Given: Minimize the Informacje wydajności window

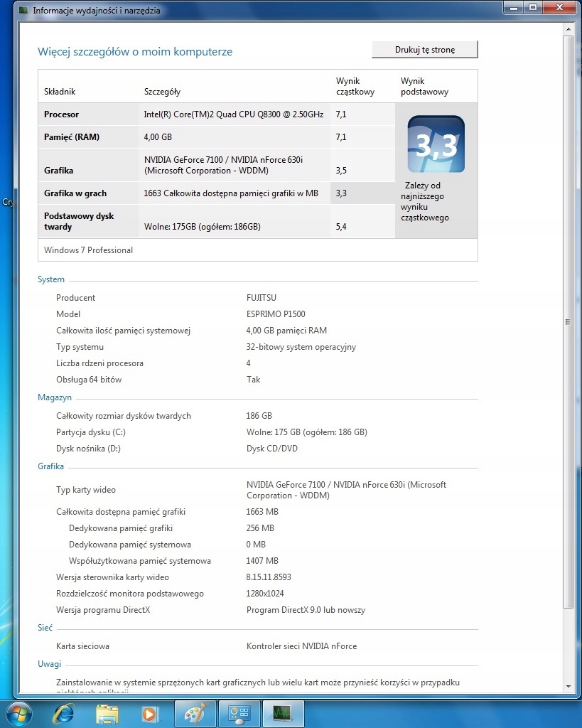Looking at the screenshot, I should [514, 7].
